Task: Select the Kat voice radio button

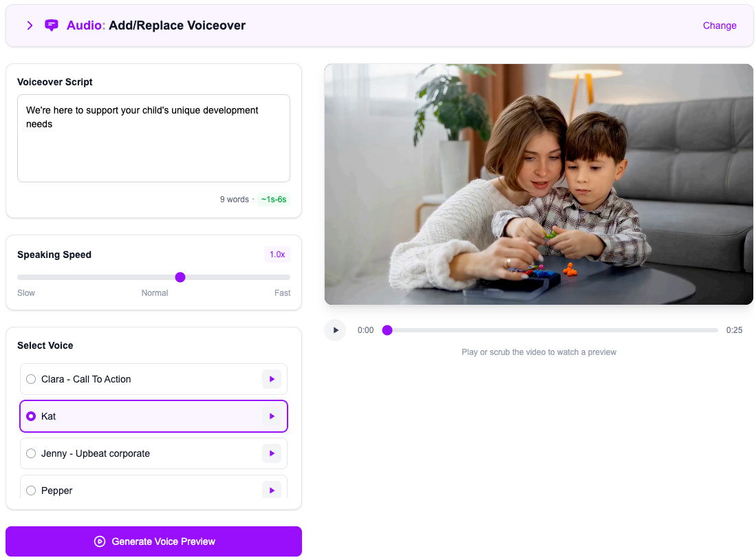Action: pyautogui.click(x=31, y=416)
